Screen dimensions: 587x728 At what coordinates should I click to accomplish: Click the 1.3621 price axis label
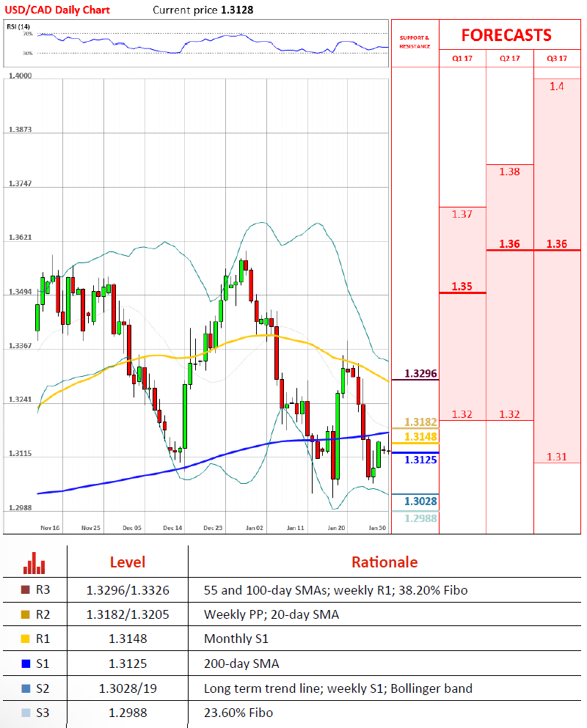21,238
